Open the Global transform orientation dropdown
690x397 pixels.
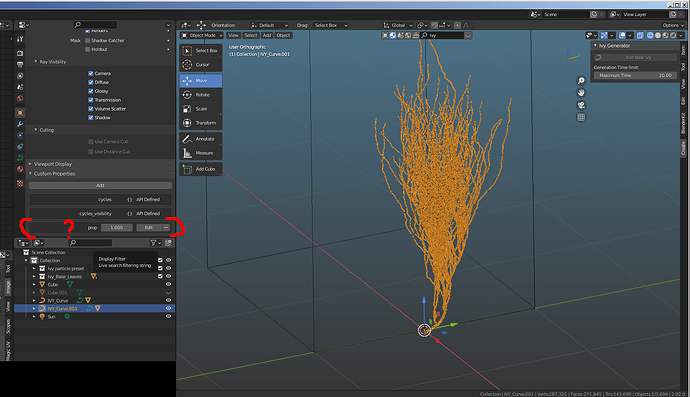(x=398, y=26)
